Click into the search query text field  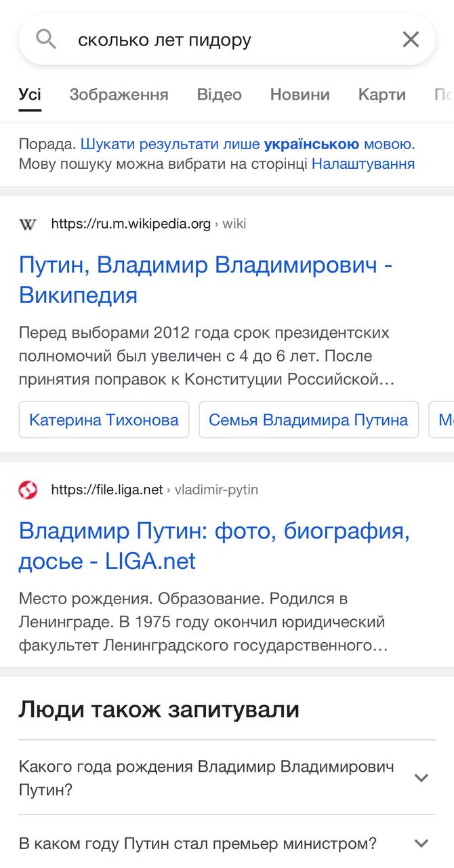pos(224,40)
